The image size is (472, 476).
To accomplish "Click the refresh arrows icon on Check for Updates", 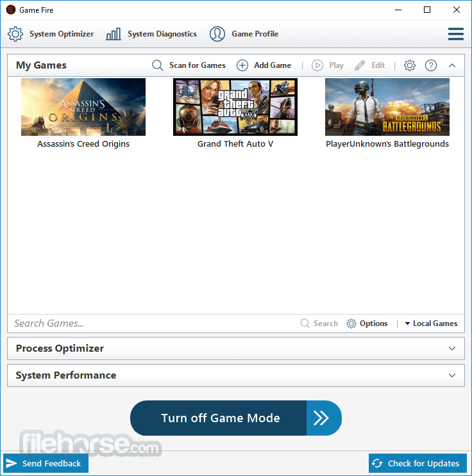I will pyautogui.click(x=377, y=463).
